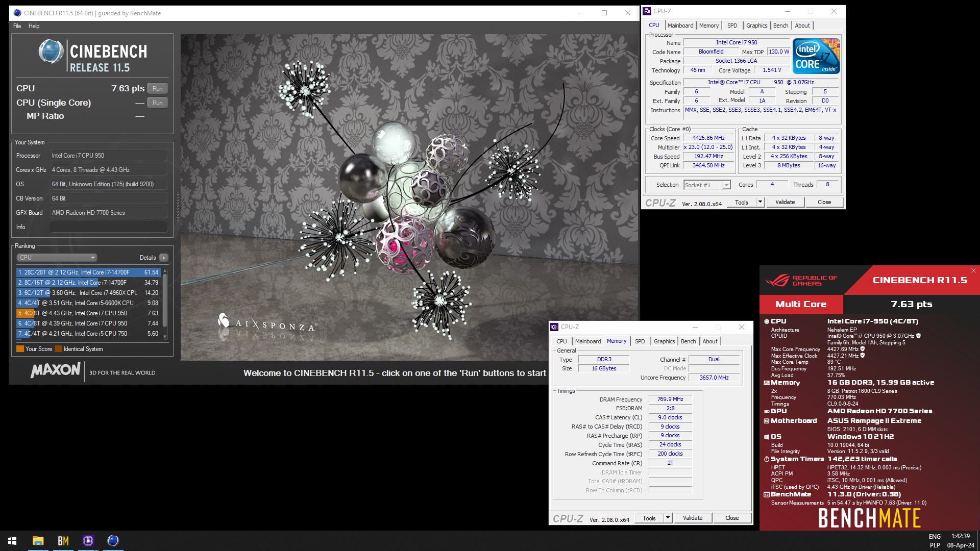Click panel splitter grip beside render view
Screen dimensions: 980x551
point(178,208)
